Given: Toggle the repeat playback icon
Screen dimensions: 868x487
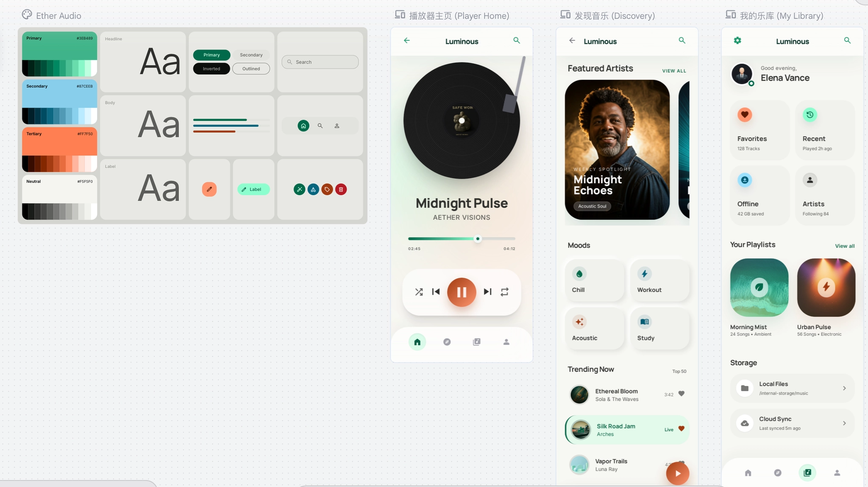Looking at the screenshot, I should 504,292.
